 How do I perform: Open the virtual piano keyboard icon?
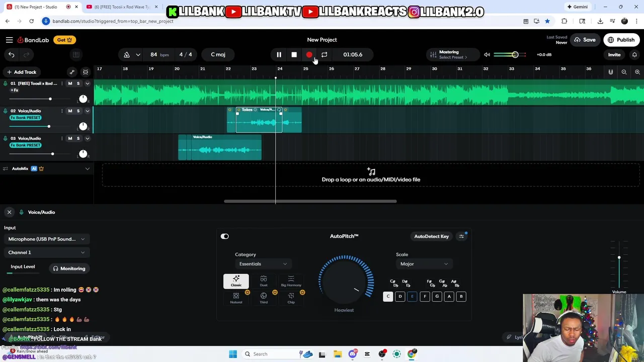[x=76, y=54]
